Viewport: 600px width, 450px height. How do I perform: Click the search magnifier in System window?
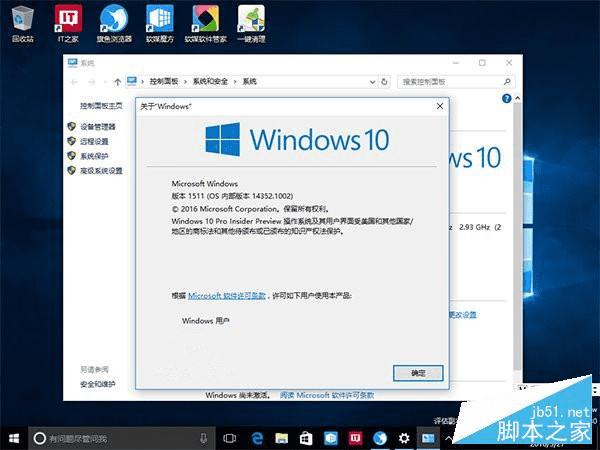point(507,82)
